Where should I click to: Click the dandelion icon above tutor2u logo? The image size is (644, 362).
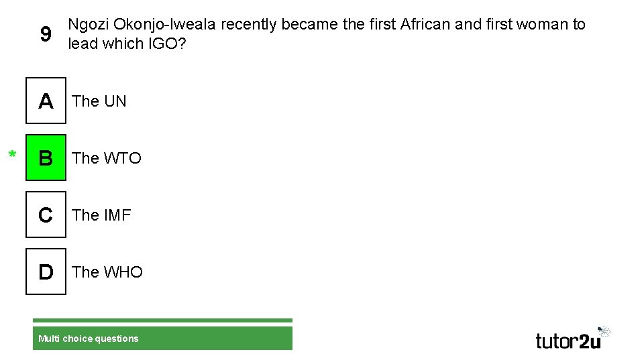click(x=603, y=331)
